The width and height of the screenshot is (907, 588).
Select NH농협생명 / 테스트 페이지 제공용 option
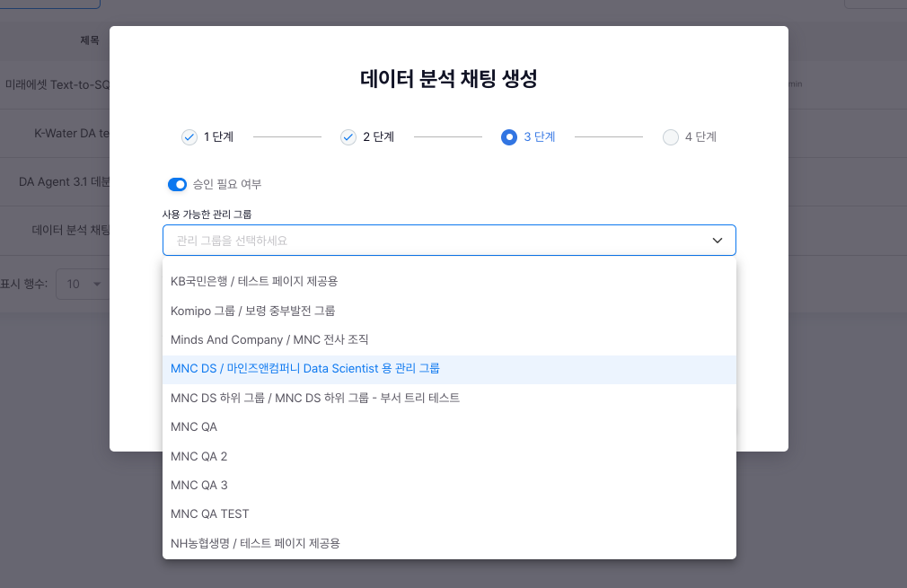[x=255, y=543]
